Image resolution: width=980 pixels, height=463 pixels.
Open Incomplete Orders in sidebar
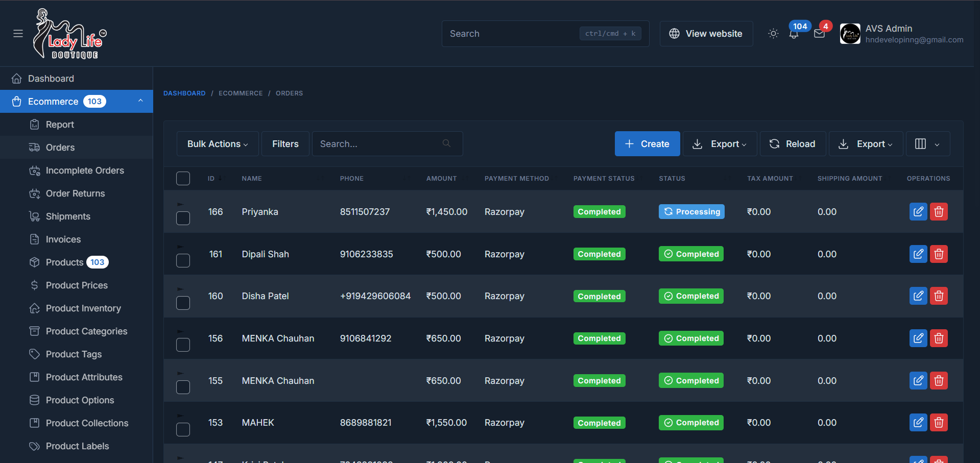click(x=85, y=170)
